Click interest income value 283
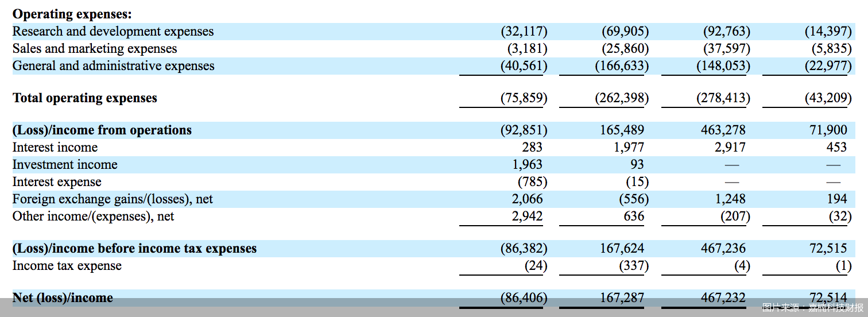The width and height of the screenshot is (868, 317). point(532,148)
